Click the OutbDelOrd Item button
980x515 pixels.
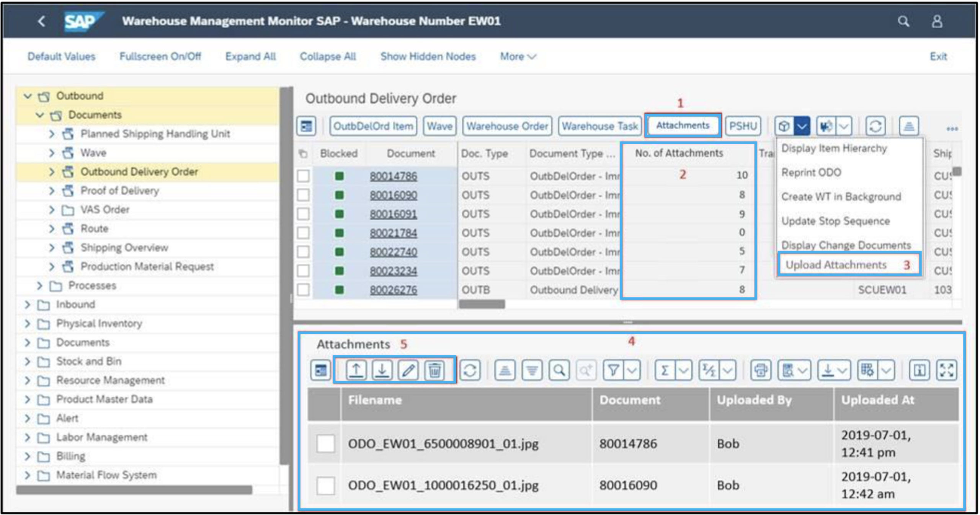[373, 126]
